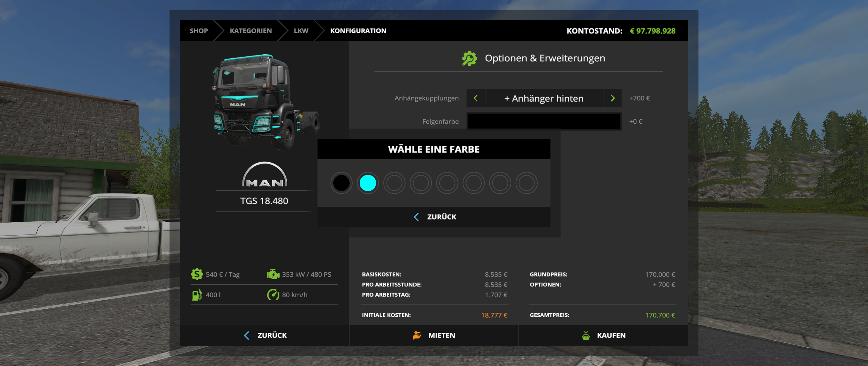The height and width of the screenshot is (366, 868).
Task: Click the Anhängekupplungen label
Action: click(427, 98)
